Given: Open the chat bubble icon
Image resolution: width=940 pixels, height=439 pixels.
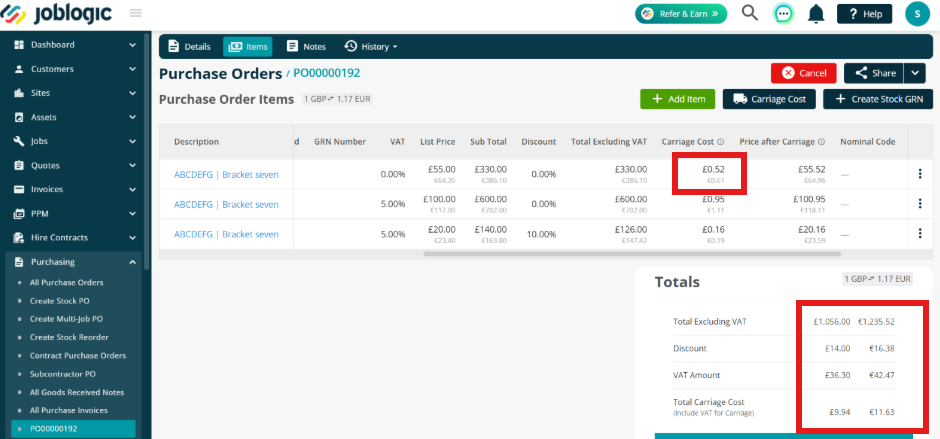Looking at the screenshot, I should coord(783,13).
